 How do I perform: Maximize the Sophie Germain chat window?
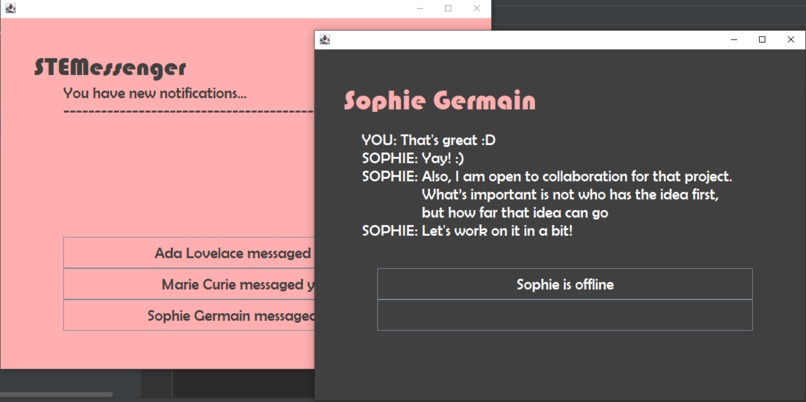click(762, 40)
